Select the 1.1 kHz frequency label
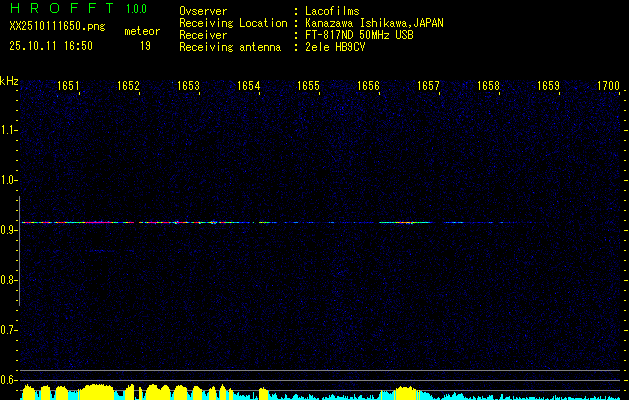The width and height of the screenshot is (629, 400). click(x=9, y=130)
